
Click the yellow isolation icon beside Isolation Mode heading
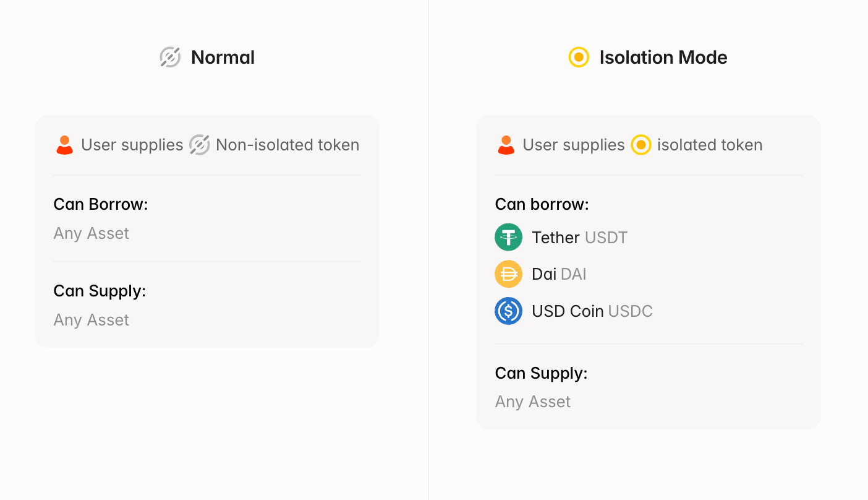(x=579, y=57)
